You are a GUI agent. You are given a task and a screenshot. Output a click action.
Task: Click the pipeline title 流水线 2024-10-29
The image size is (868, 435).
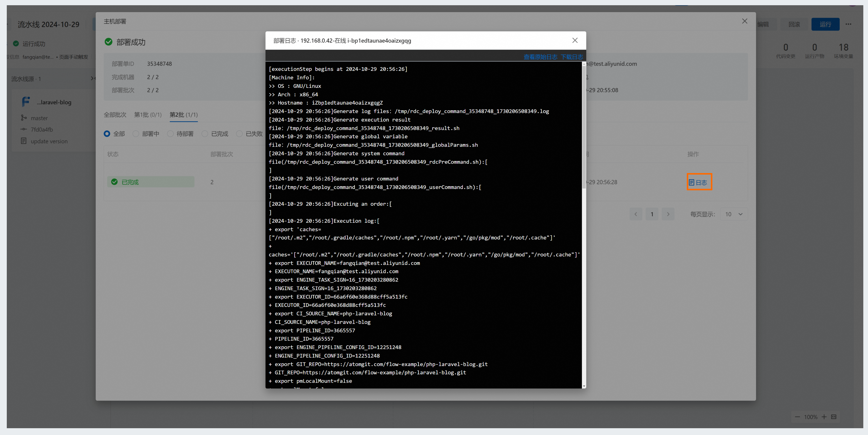[x=49, y=24]
